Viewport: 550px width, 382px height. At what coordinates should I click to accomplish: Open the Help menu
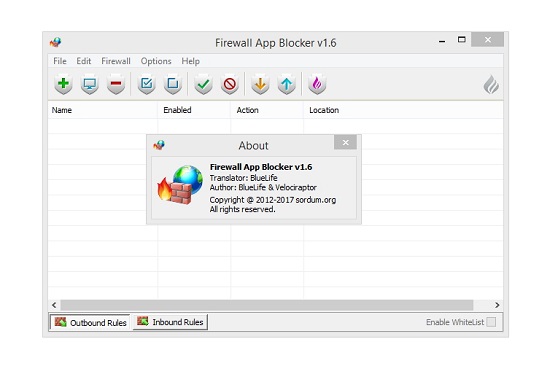pos(190,61)
